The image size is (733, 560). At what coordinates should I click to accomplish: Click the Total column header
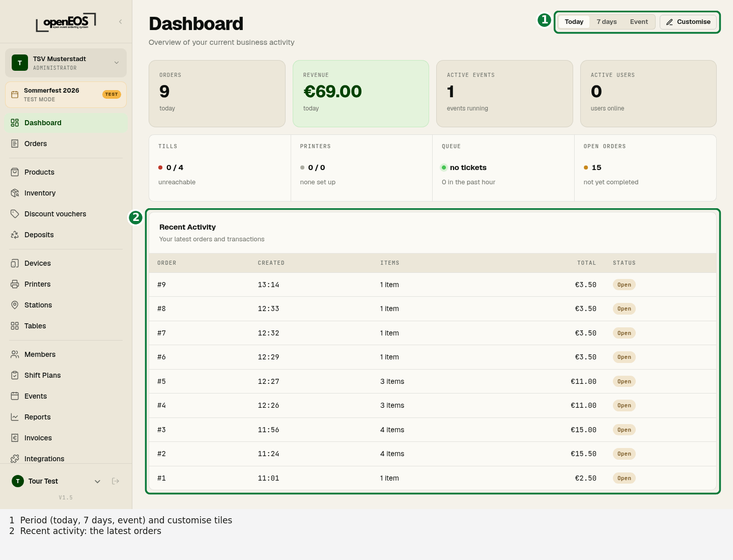(x=586, y=263)
